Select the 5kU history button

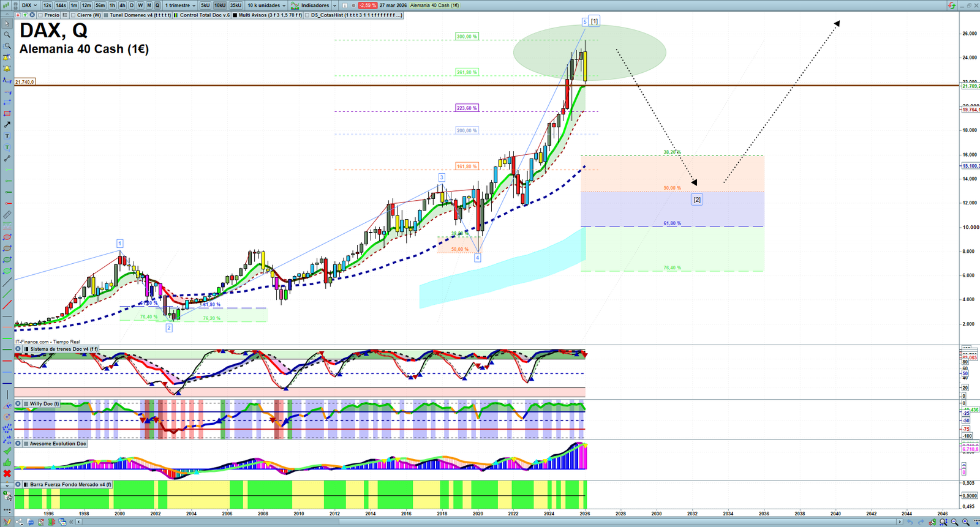(205, 6)
